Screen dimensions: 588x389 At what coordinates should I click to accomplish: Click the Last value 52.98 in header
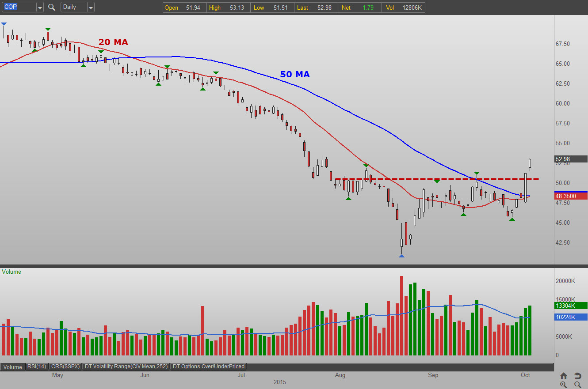[324, 8]
